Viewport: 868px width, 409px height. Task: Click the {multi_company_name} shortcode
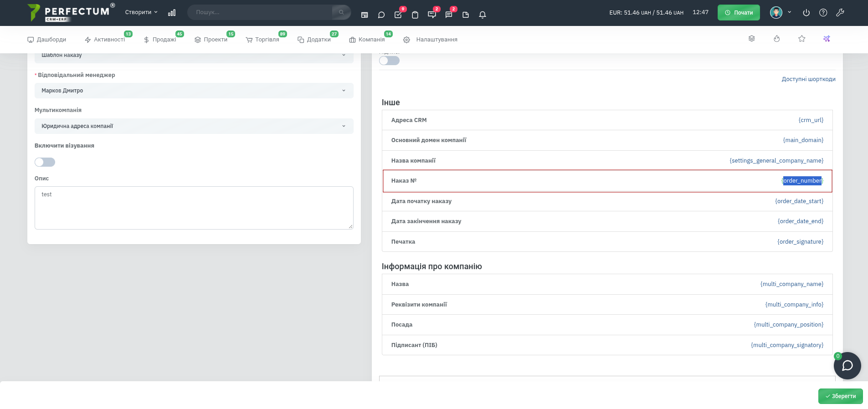pyautogui.click(x=792, y=284)
